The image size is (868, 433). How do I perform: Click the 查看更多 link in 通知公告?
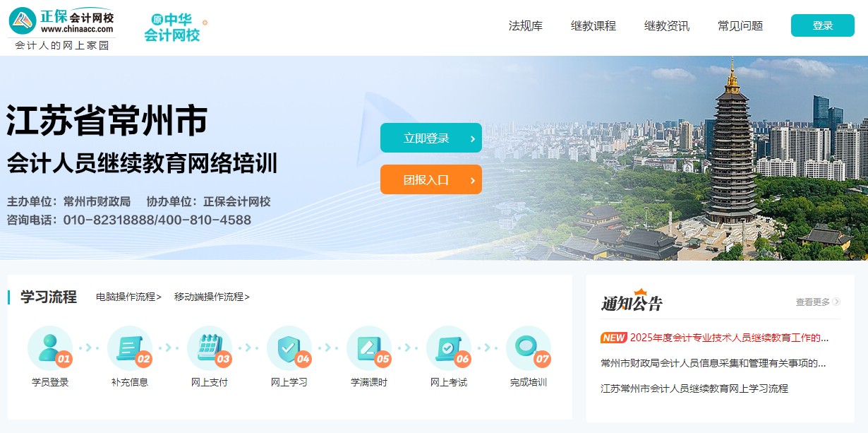pyautogui.click(x=813, y=302)
